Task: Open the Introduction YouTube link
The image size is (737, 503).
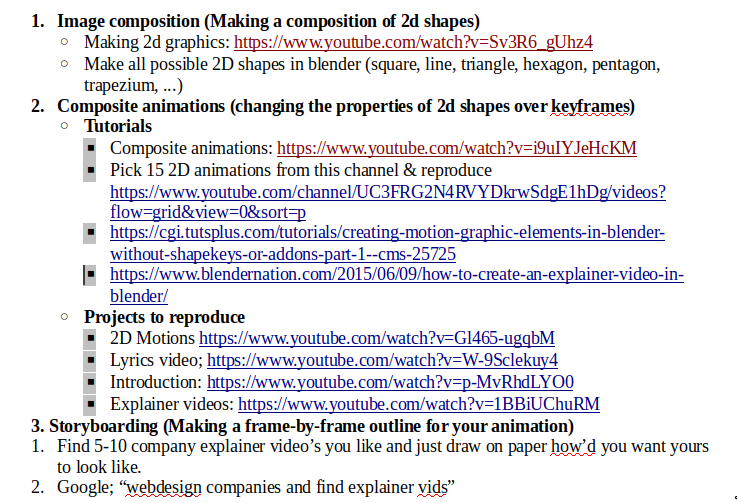Action: [390, 382]
